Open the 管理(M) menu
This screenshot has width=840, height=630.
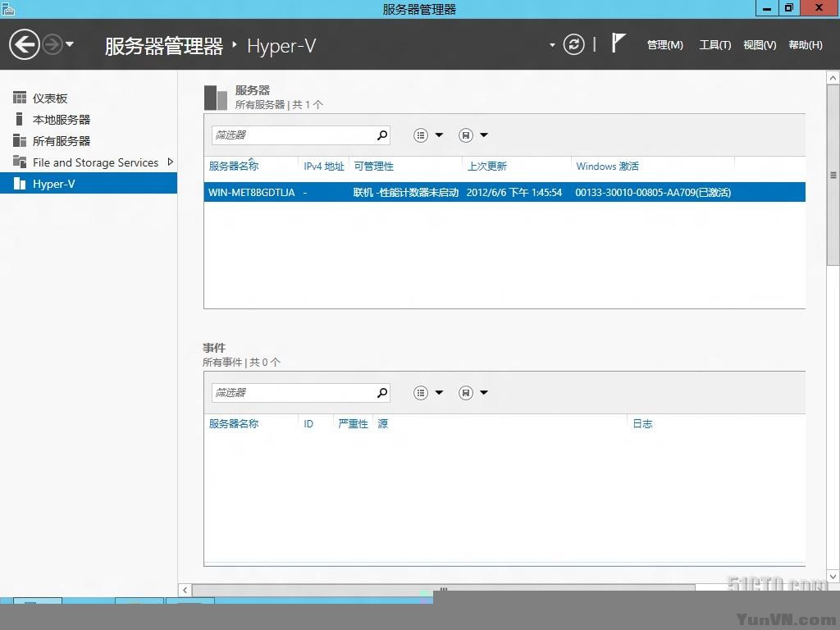click(664, 45)
